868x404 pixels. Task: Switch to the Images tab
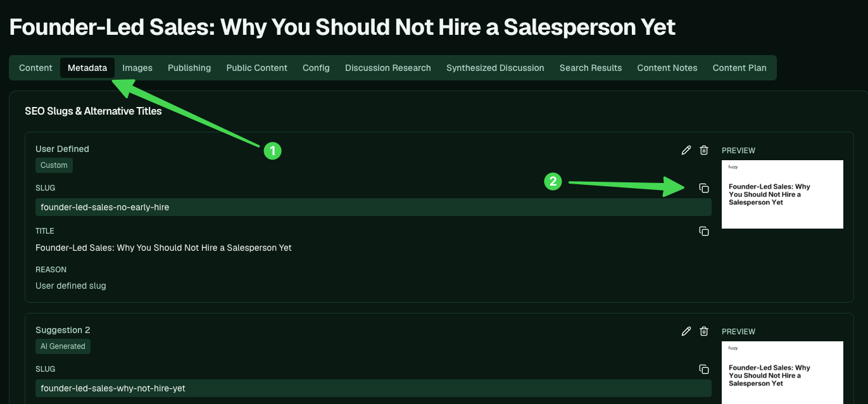click(x=137, y=68)
